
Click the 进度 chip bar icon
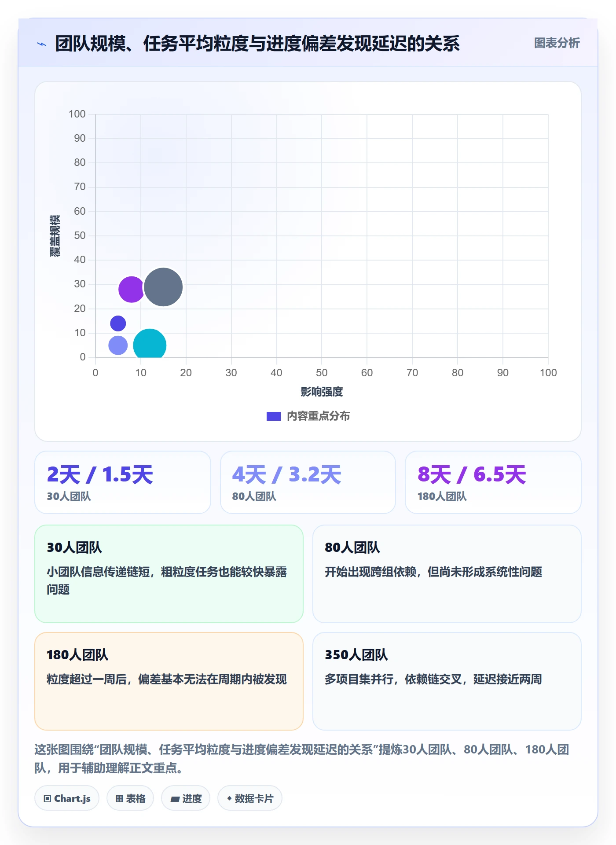tap(175, 799)
